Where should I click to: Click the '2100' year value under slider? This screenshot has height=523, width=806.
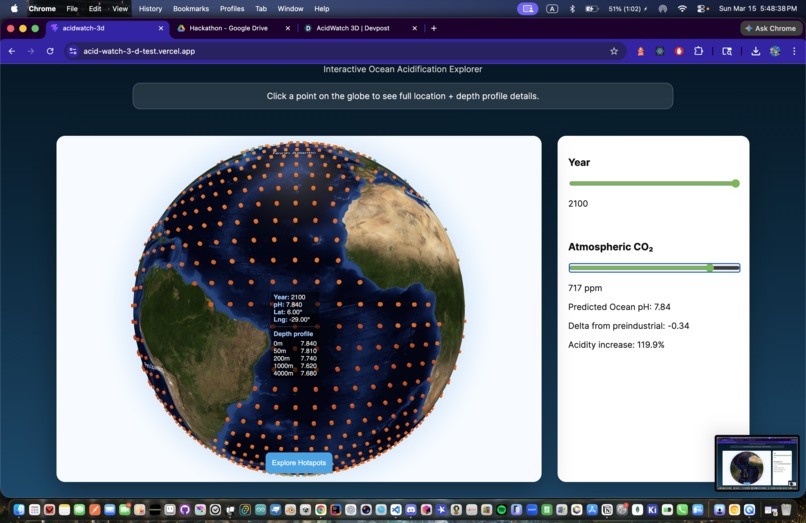[578, 204]
